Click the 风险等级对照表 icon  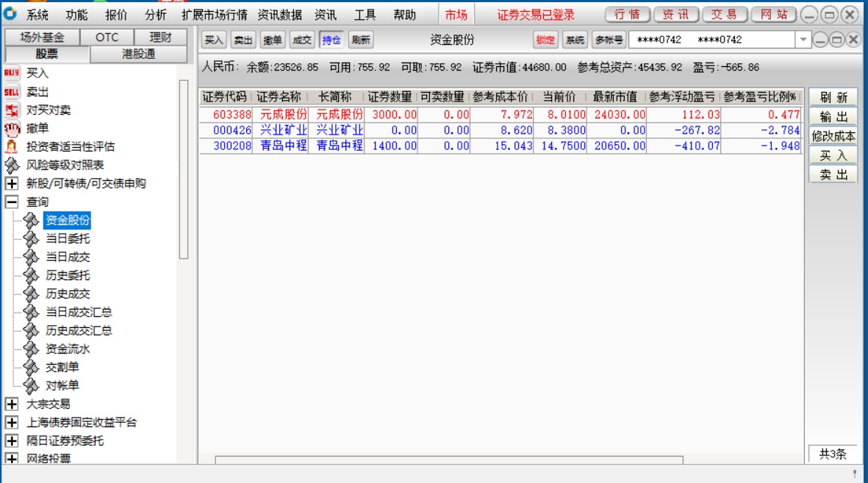[x=12, y=165]
